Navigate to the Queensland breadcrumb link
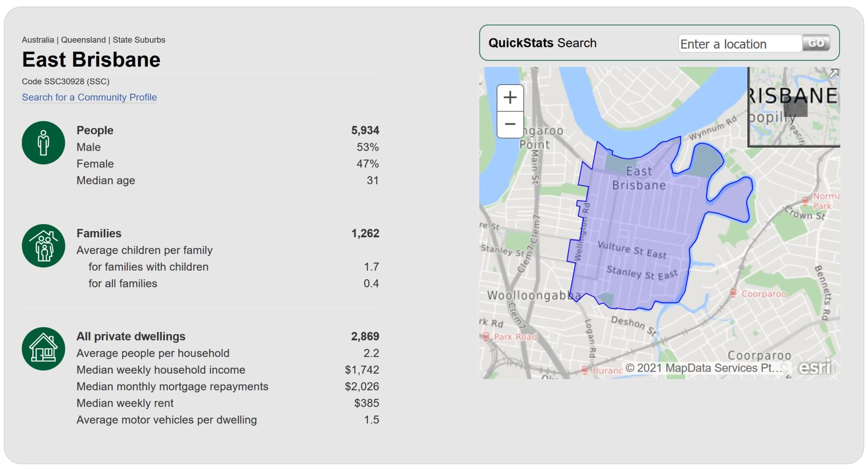 pyautogui.click(x=83, y=40)
